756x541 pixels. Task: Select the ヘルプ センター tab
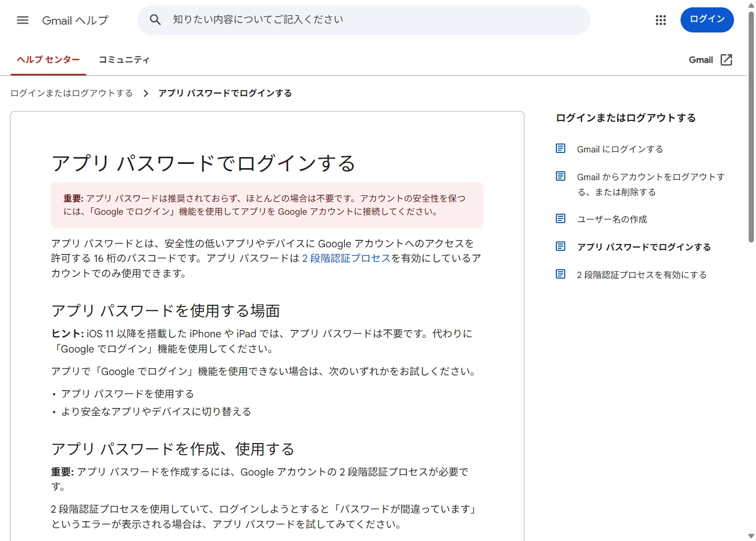[x=48, y=60]
